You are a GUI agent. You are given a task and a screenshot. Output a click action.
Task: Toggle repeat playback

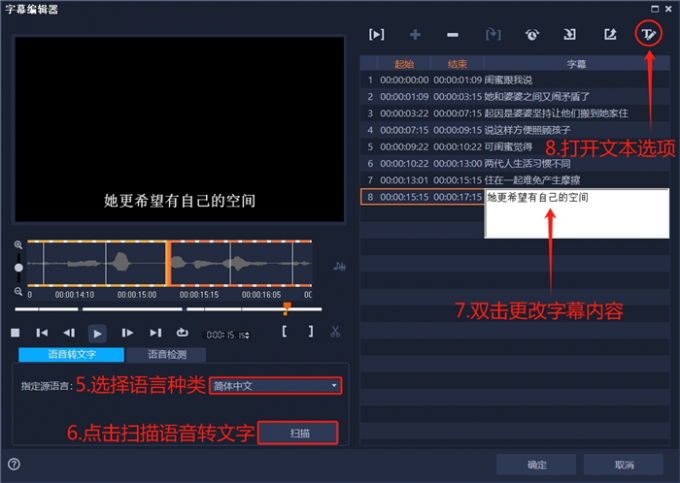coord(182,332)
